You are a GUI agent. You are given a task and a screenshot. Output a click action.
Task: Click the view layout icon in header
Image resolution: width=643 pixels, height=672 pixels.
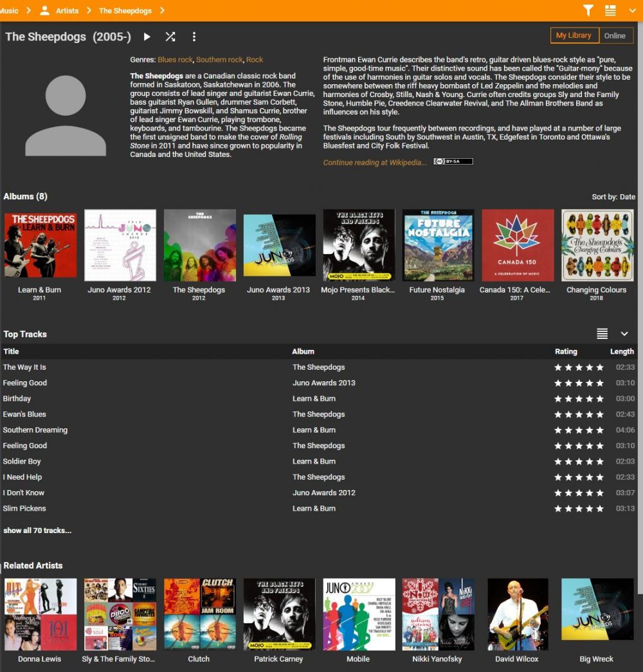pyautogui.click(x=610, y=10)
